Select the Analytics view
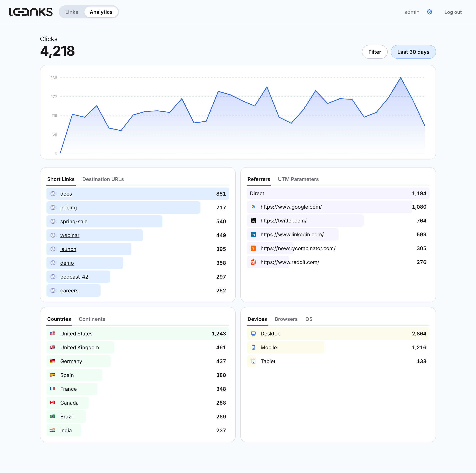The image size is (476, 473). 101,12
